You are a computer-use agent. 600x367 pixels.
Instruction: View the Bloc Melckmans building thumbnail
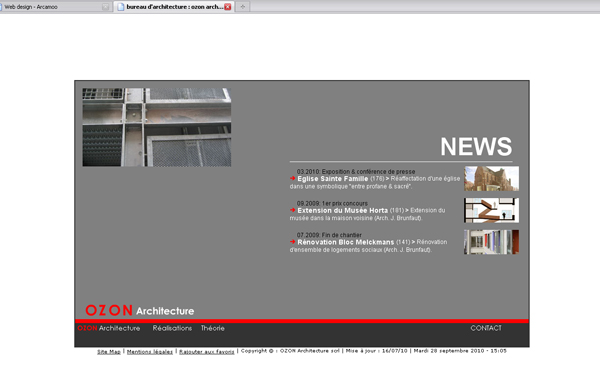pos(491,242)
